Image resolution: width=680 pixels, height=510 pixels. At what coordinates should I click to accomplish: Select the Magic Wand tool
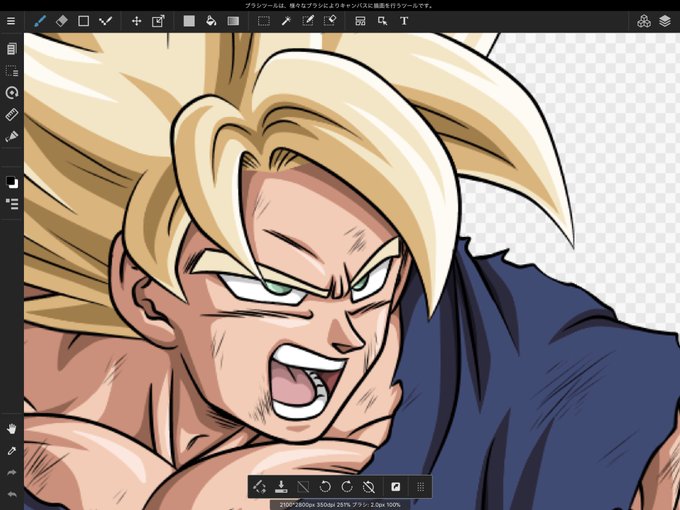(x=286, y=21)
